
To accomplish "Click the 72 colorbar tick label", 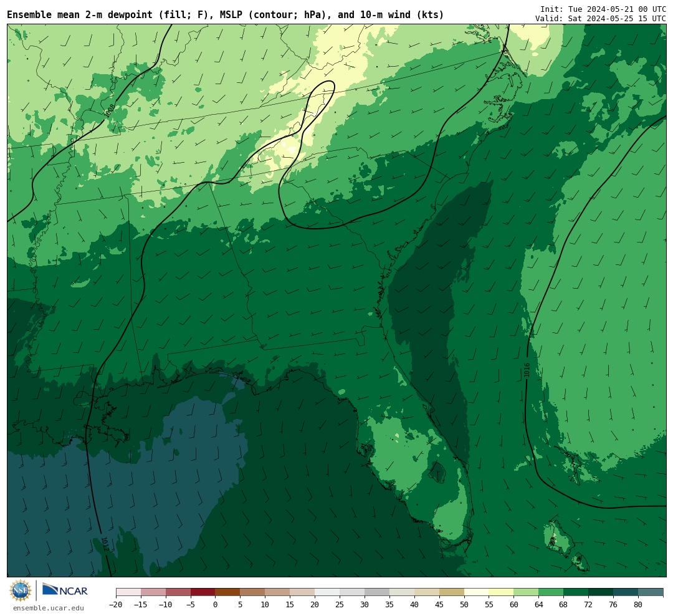I will click(588, 604).
